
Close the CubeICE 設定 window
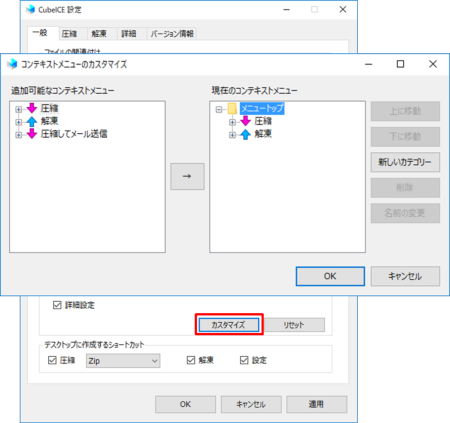(x=343, y=9)
